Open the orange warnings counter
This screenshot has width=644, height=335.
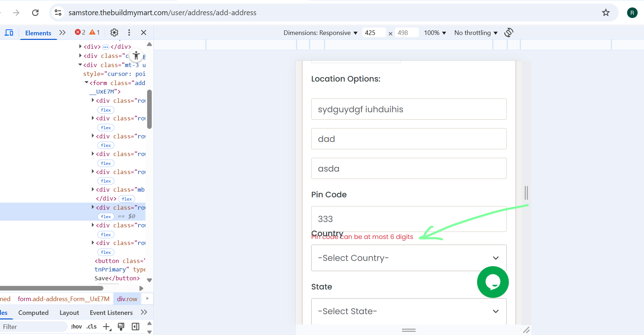(95, 32)
